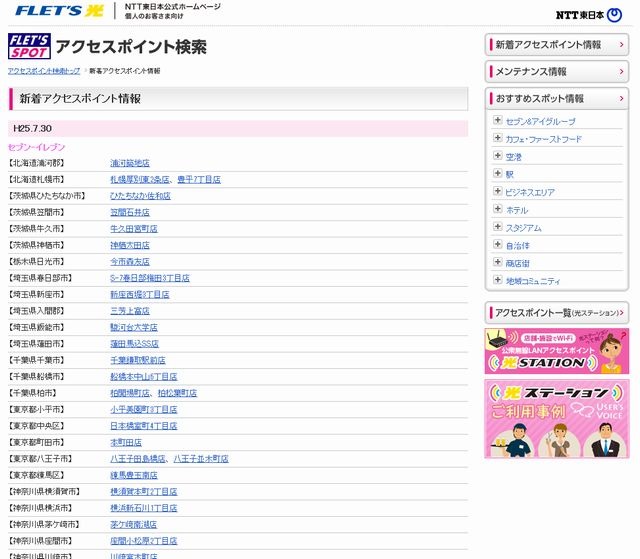Click the 【茨城県ひたちなか市】 region label
The image size is (640, 559).
pyautogui.click(x=47, y=196)
